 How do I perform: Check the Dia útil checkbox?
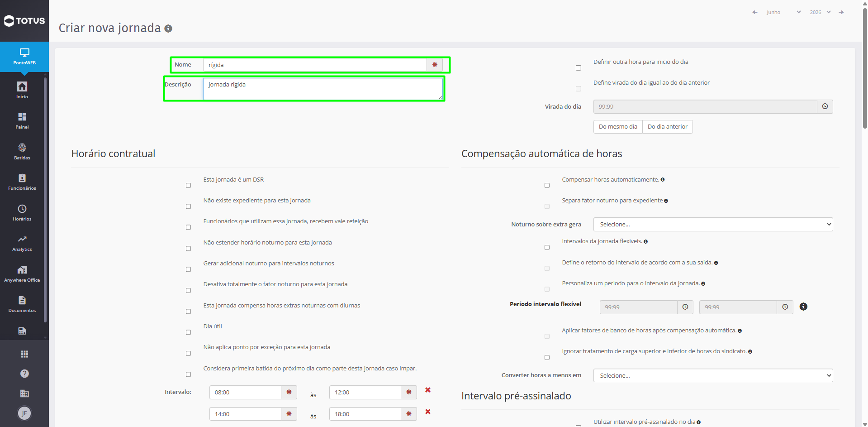point(188,332)
